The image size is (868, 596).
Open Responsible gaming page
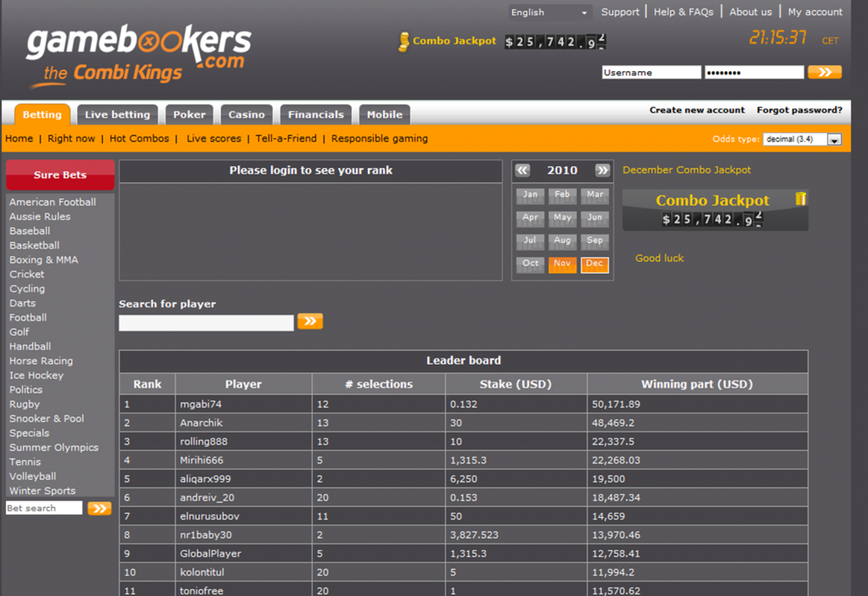pyautogui.click(x=380, y=138)
